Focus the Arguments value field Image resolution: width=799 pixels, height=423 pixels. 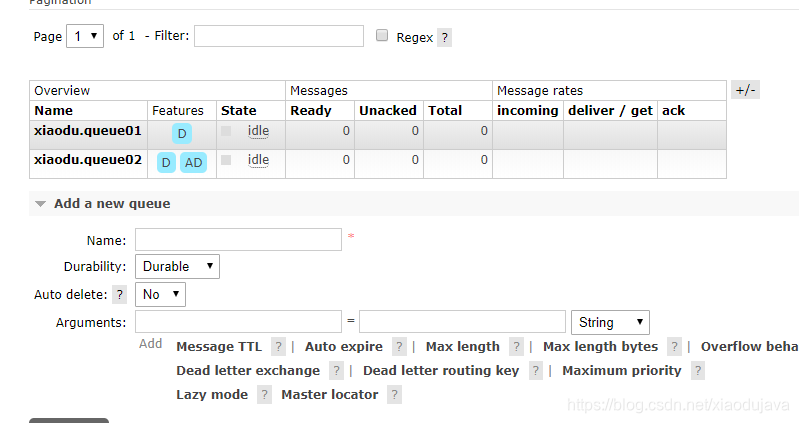[x=462, y=322]
